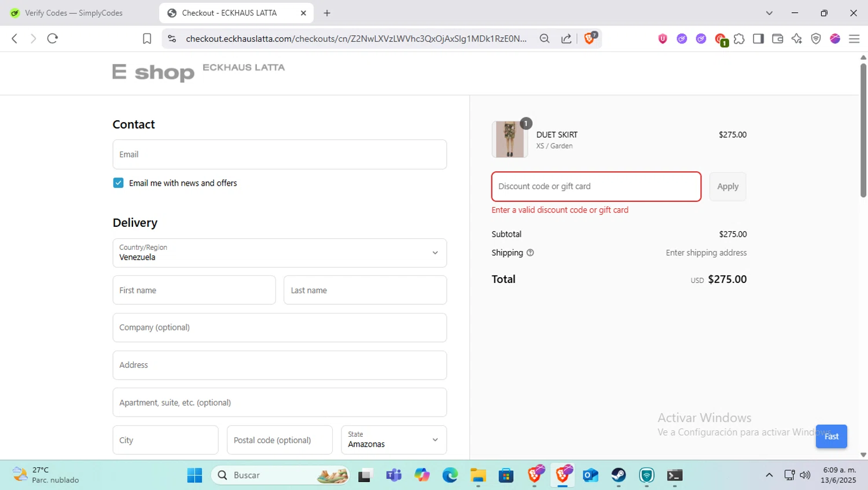Click the blue Fast button
The width and height of the screenshot is (868, 490).
[x=831, y=436]
